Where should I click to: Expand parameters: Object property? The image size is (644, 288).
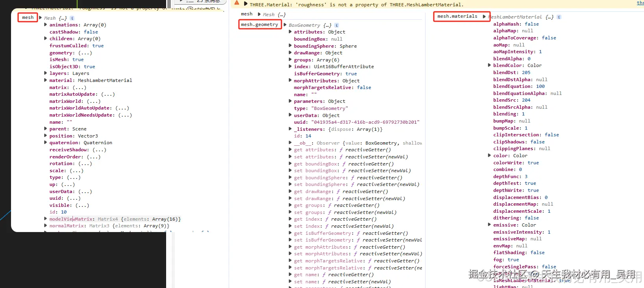coord(290,101)
